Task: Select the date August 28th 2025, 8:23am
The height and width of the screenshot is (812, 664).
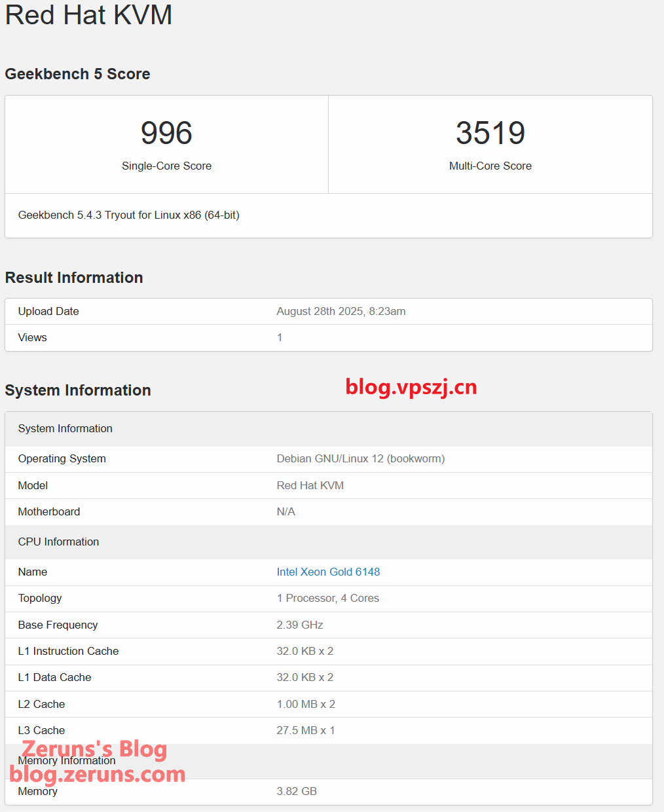Action: pyautogui.click(x=341, y=311)
